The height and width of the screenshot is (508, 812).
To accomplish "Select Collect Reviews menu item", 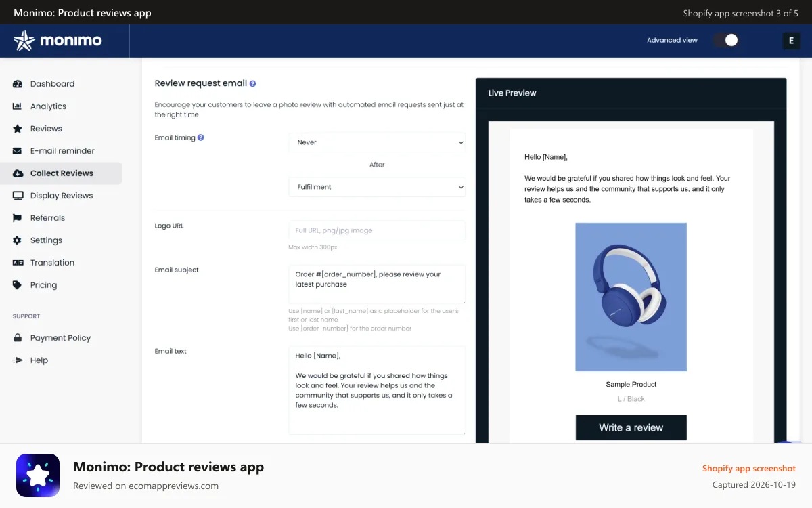I will click(x=61, y=173).
